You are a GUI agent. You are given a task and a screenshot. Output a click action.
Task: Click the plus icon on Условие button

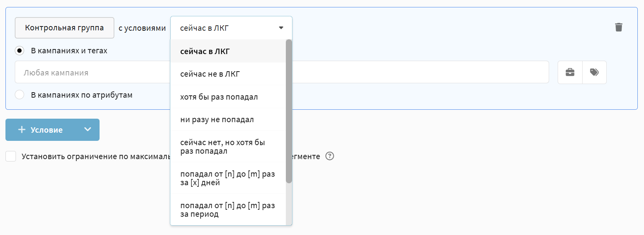(x=22, y=130)
